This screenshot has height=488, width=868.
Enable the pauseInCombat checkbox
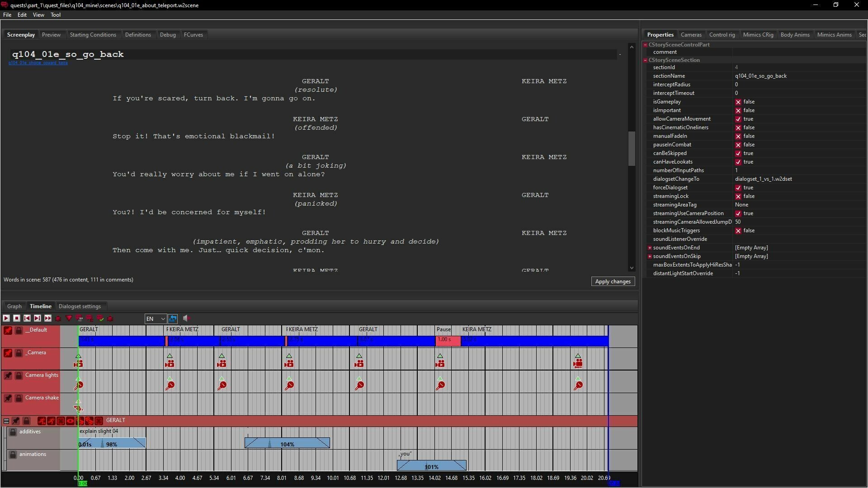[739, 145]
